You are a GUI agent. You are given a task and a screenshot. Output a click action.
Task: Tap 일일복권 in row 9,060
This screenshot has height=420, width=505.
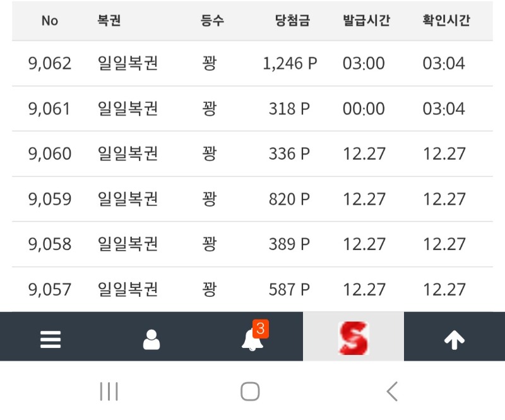(x=128, y=153)
